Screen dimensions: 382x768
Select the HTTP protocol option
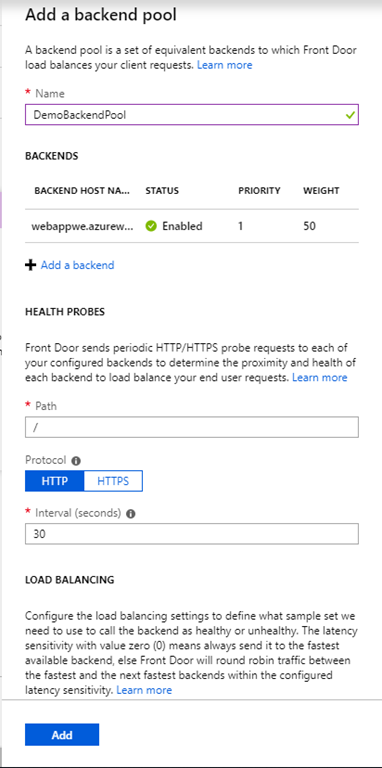[54, 481]
